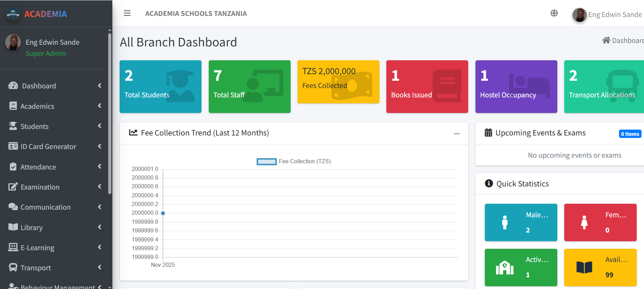Expand the Students menu chevron
Screen dimensions: 644x289
tap(100, 126)
